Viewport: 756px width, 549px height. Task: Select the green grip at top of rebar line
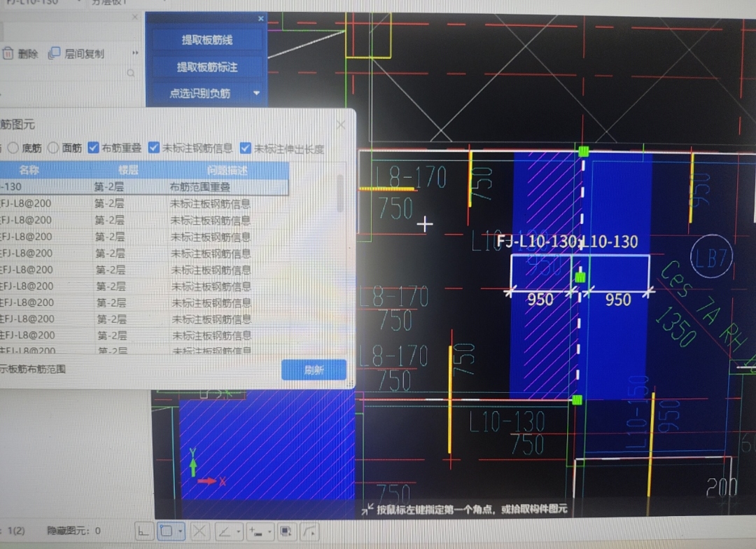click(584, 151)
